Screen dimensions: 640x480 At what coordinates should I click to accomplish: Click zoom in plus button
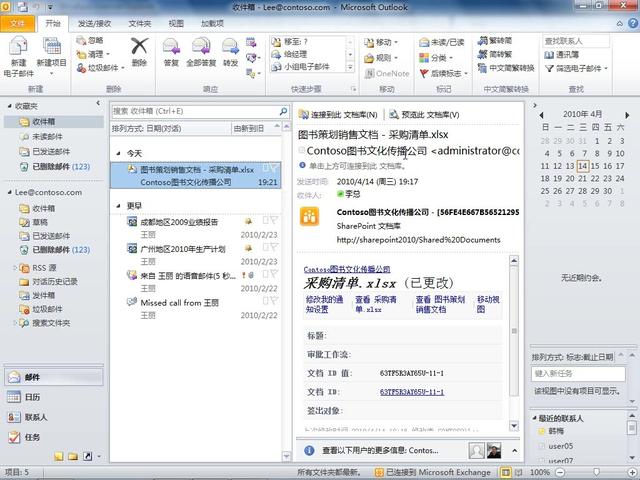(631, 473)
